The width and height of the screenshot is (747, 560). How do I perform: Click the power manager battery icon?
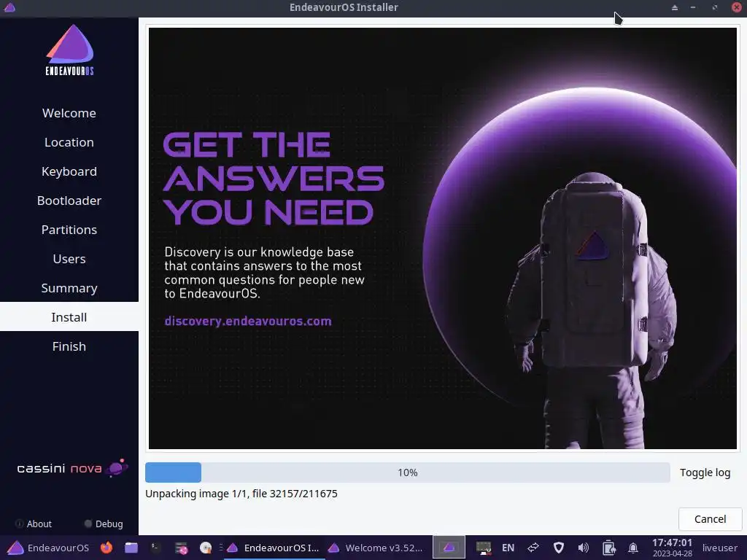pyautogui.click(x=608, y=548)
